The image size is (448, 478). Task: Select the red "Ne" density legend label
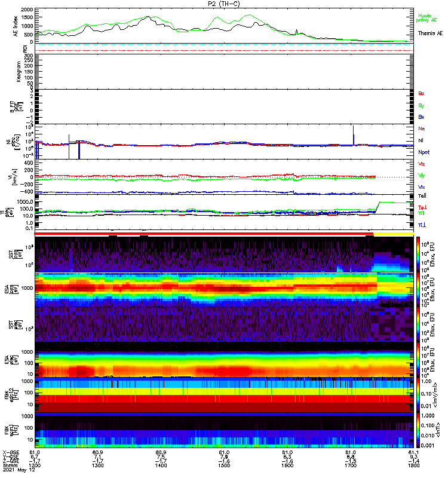pos(422,128)
